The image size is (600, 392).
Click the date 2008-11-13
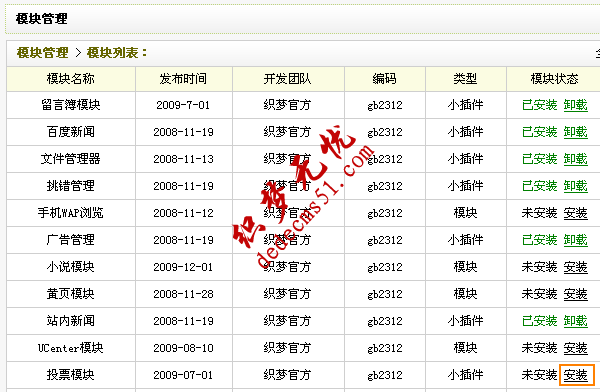coord(183,159)
